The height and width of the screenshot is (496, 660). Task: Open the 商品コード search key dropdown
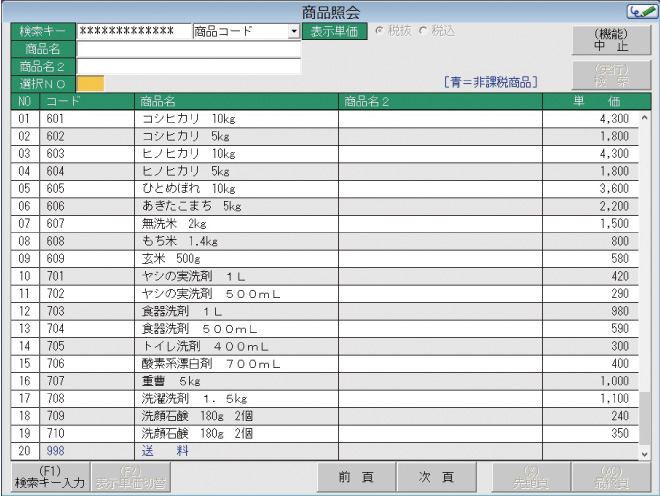point(293,32)
